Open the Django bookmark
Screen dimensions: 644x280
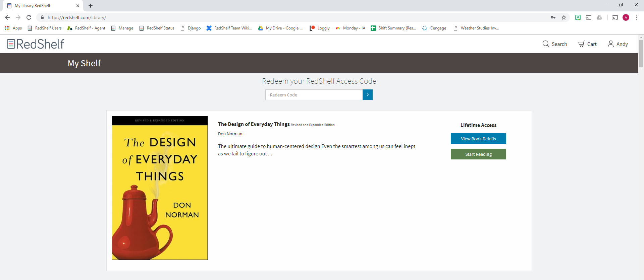tap(191, 28)
